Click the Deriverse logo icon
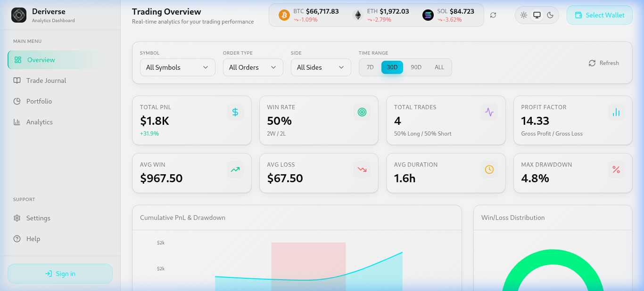This screenshot has height=291, width=644. pyautogui.click(x=19, y=15)
